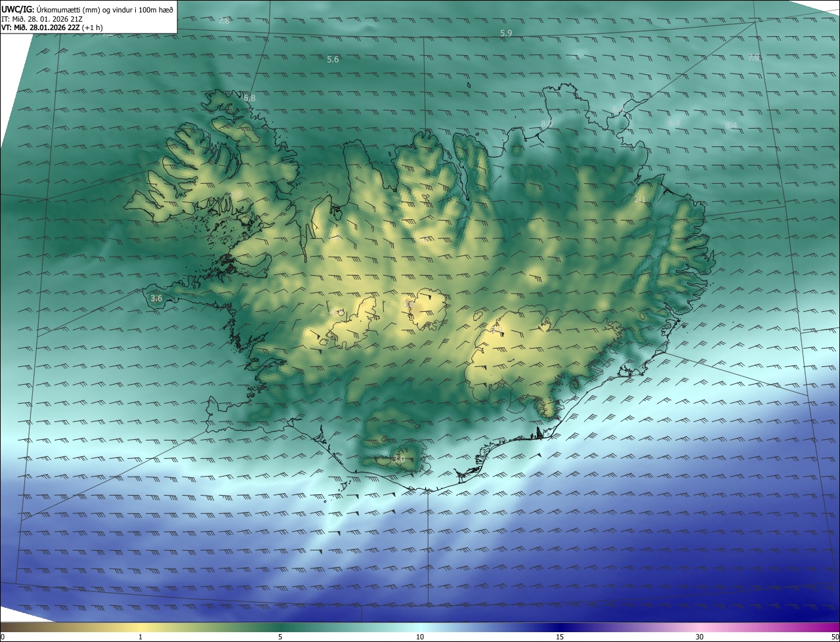840x642 pixels.
Task: Click the 'UWC/IG: Úrkomumætti (mm)' map title
Action: [x=87, y=9]
